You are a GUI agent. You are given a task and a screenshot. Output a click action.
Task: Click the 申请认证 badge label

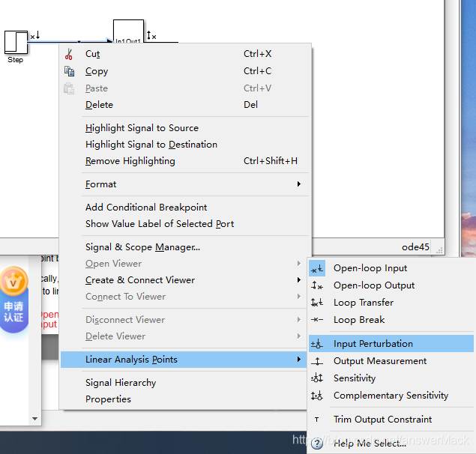(x=13, y=312)
